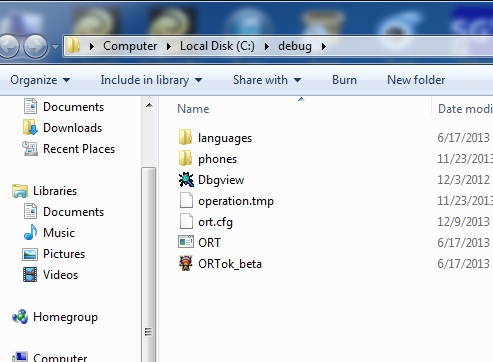Open Recent Places in navigation pane

pyautogui.click(x=79, y=149)
